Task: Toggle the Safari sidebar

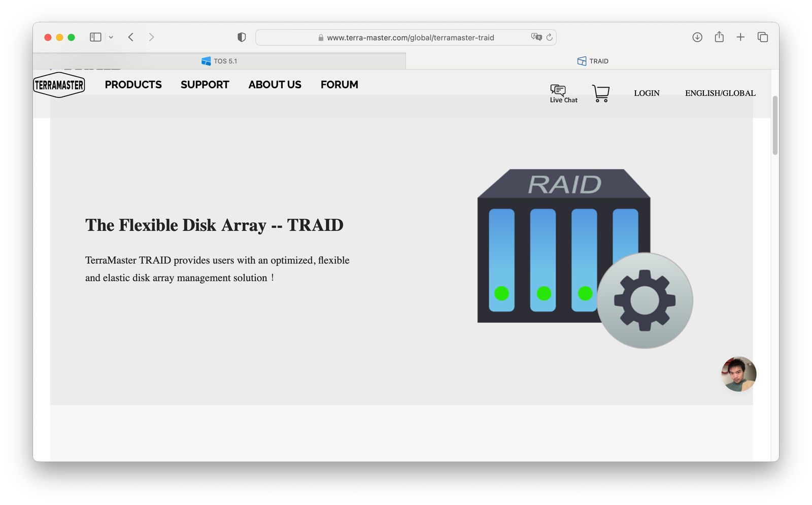Action: pyautogui.click(x=95, y=37)
